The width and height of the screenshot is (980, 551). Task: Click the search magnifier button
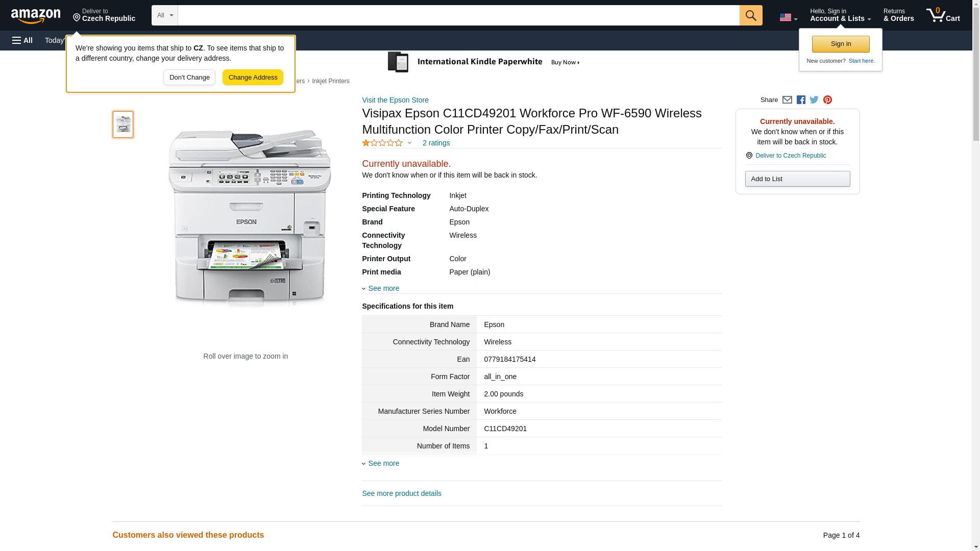[750, 15]
